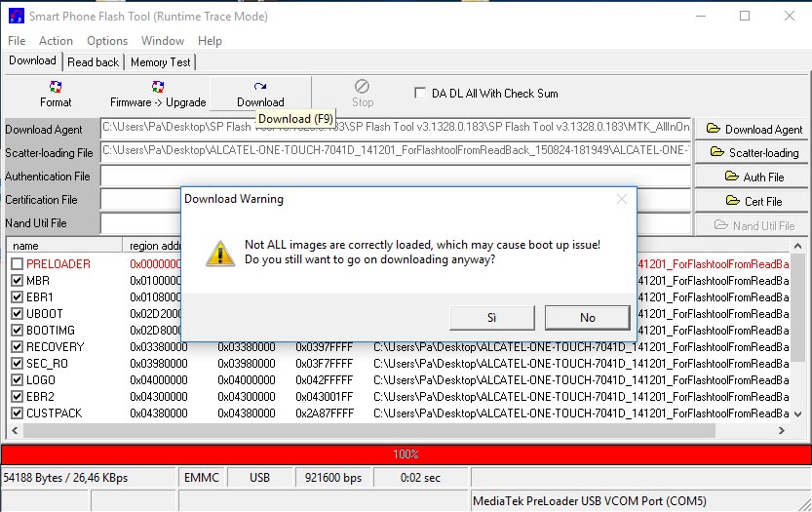Click the Authentication File input field
This screenshot has width=812, height=512.
(x=395, y=177)
